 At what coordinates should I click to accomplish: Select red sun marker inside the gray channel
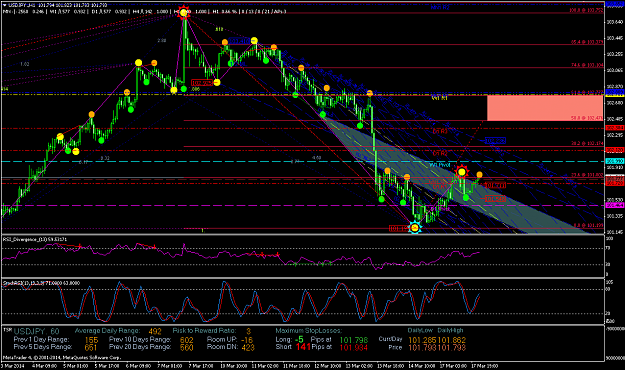tap(462, 172)
